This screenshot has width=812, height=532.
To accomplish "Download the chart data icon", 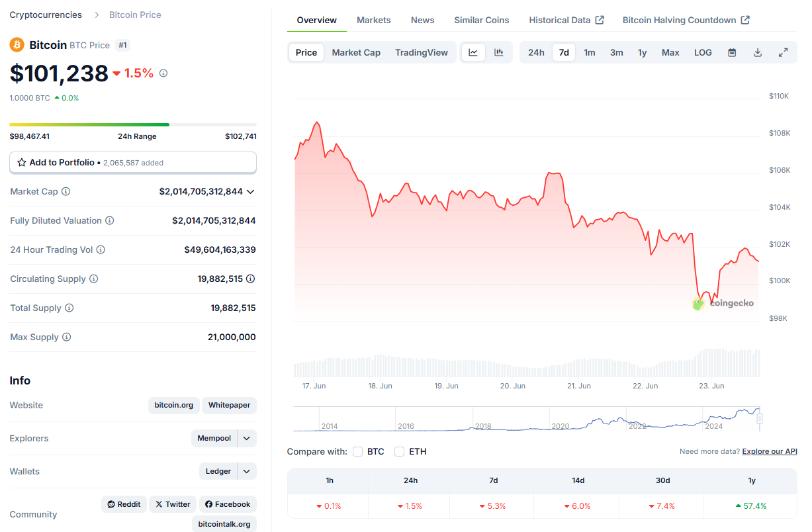I will pyautogui.click(x=758, y=52).
